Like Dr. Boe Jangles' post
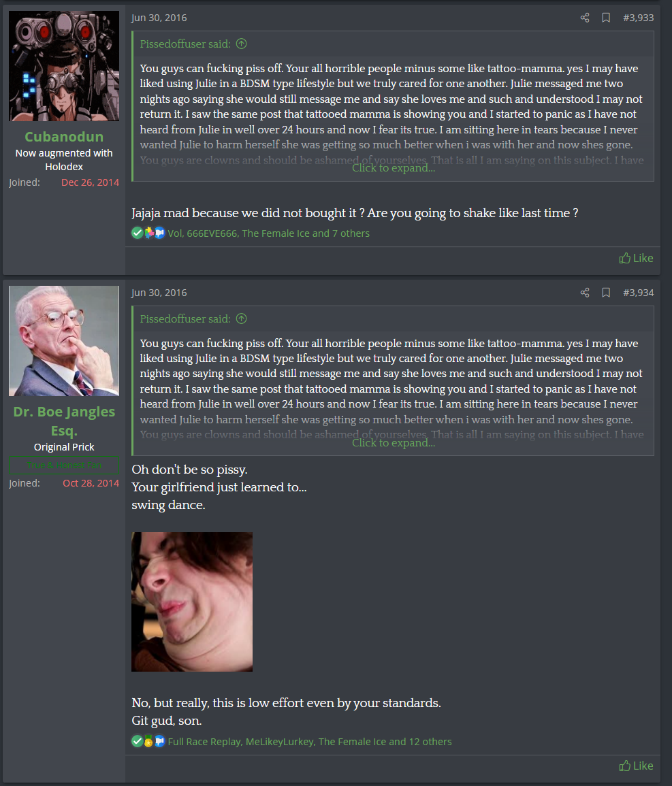Viewport: 672px width, 786px height. 636,766
